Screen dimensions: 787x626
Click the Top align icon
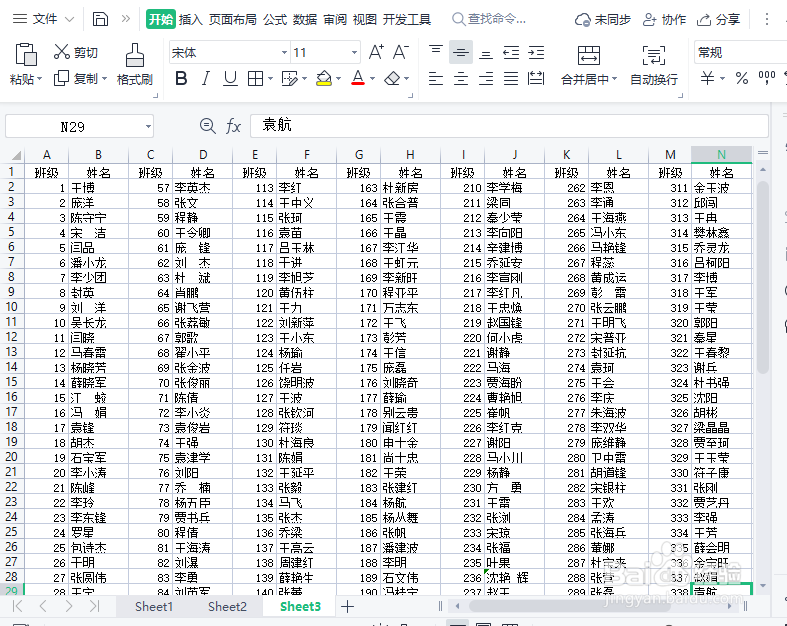(436, 52)
